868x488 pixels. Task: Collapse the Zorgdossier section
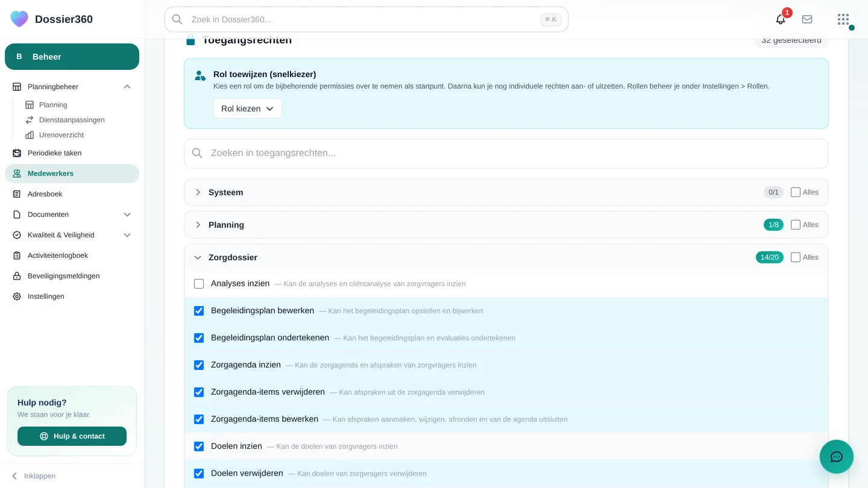click(x=506, y=257)
